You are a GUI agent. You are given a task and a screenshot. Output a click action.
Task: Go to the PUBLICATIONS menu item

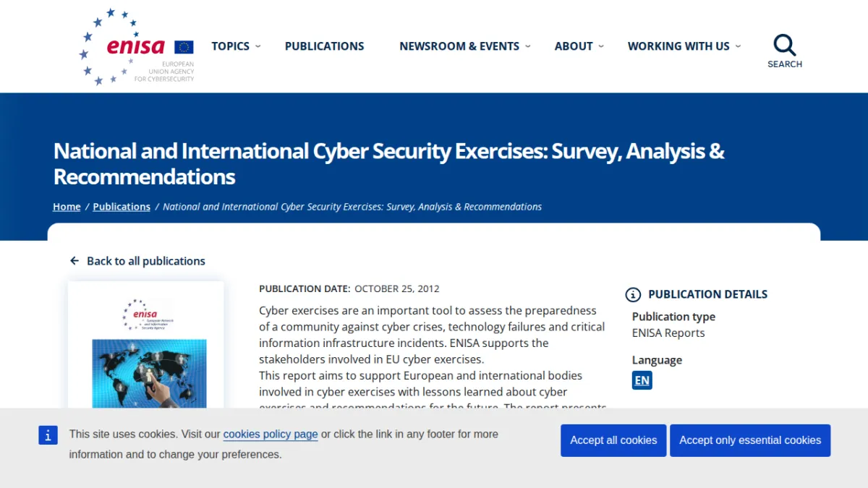[325, 46]
